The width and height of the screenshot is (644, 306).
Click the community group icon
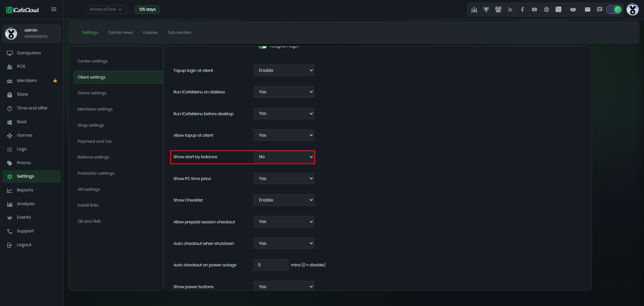click(x=498, y=10)
